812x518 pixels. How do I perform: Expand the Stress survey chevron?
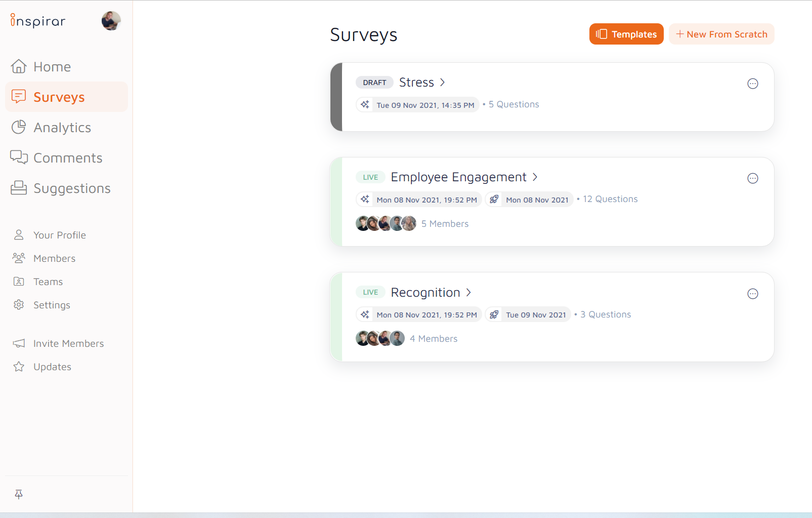pos(442,82)
